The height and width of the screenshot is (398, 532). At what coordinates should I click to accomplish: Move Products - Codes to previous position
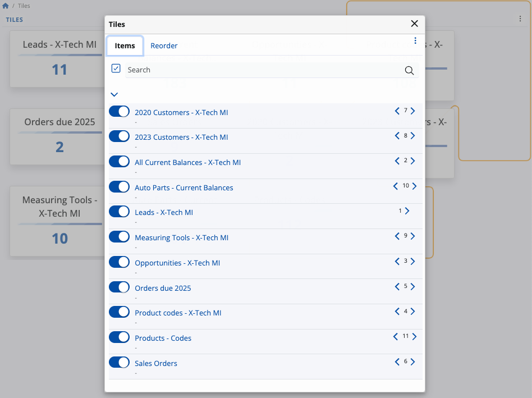[x=396, y=337]
